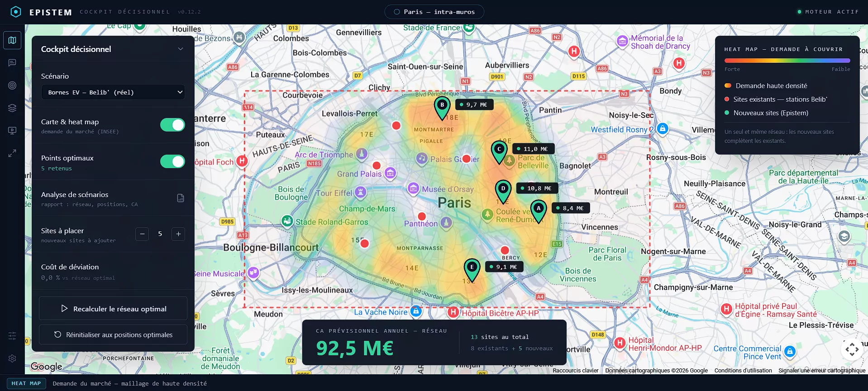Select new site marker A
868x391 pixels.
[x=539, y=211]
